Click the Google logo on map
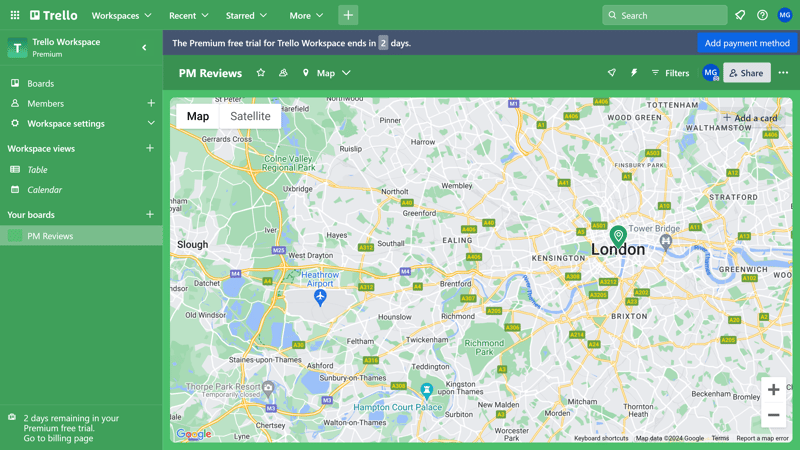 (x=193, y=434)
